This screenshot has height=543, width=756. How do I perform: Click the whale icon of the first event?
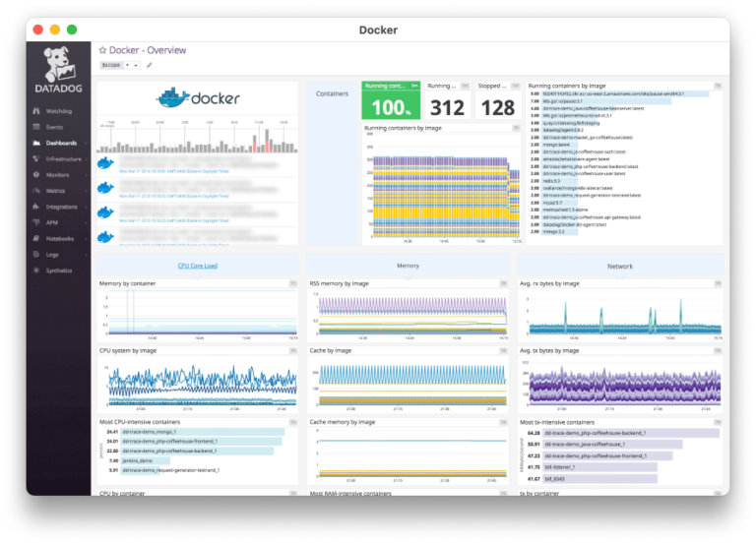[x=105, y=163]
